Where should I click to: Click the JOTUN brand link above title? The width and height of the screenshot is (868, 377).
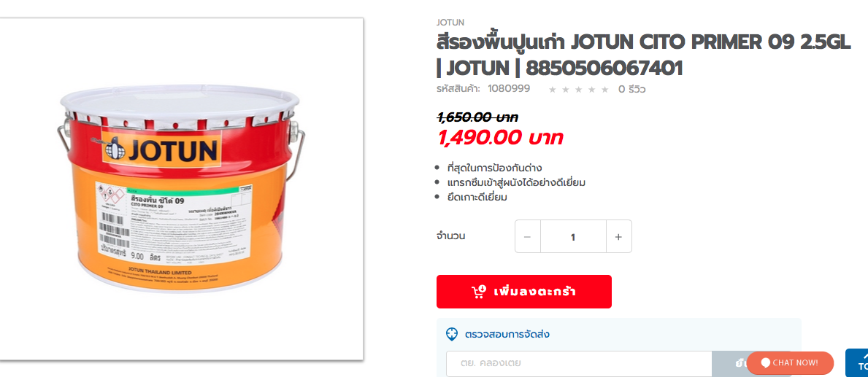click(x=450, y=23)
